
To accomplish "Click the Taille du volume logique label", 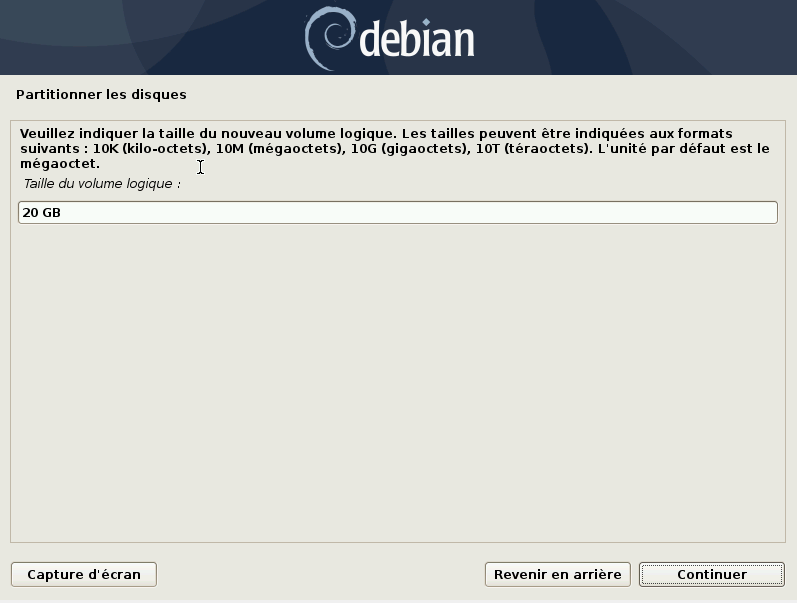I will coord(102,184).
